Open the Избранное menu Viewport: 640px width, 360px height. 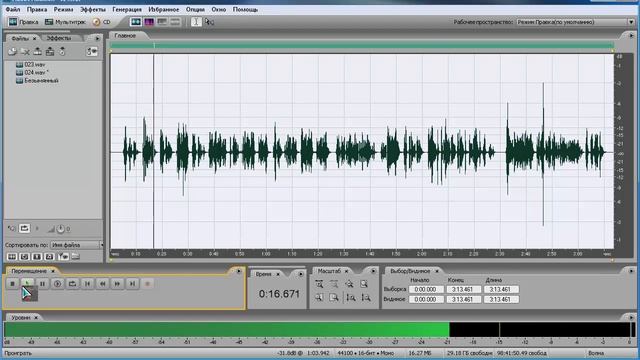tap(163, 9)
